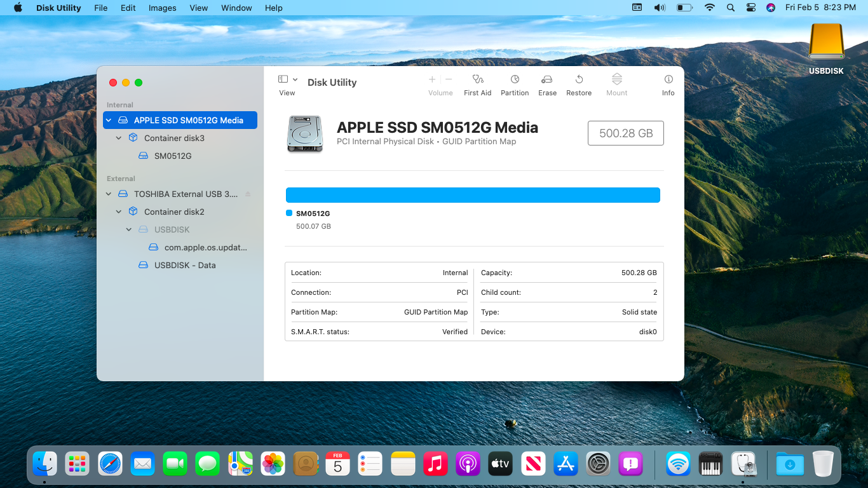Collapse Container disk2 in sidebar

119,212
